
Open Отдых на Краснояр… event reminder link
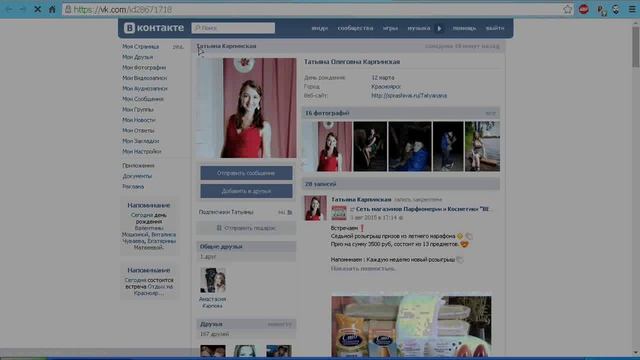pos(153,290)
